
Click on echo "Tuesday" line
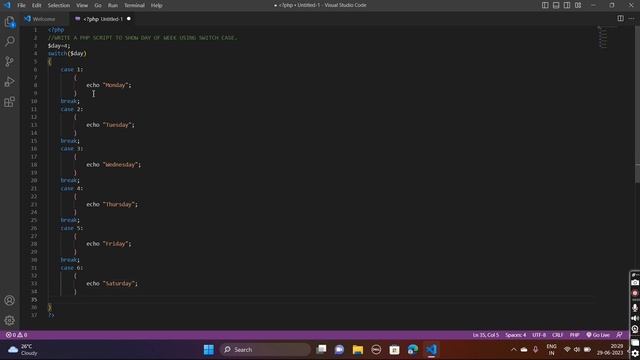pyautogui.click(x=110, y=124)
